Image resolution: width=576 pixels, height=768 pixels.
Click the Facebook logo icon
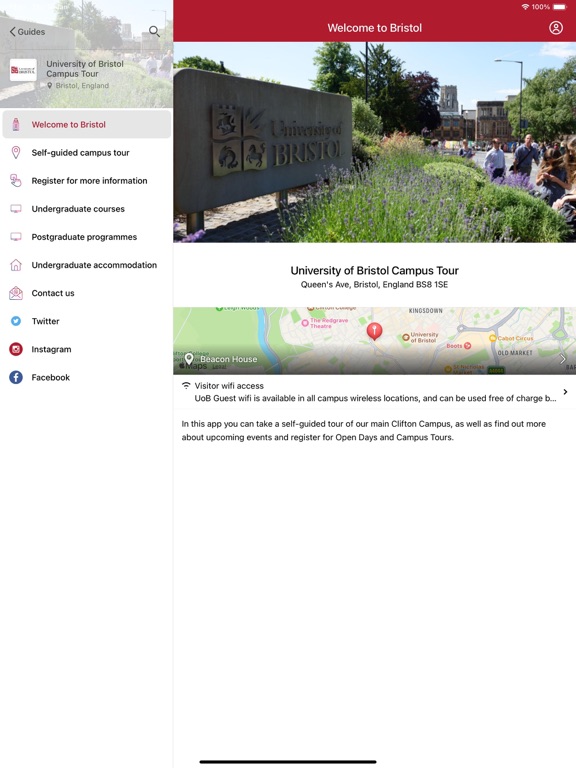16,377
